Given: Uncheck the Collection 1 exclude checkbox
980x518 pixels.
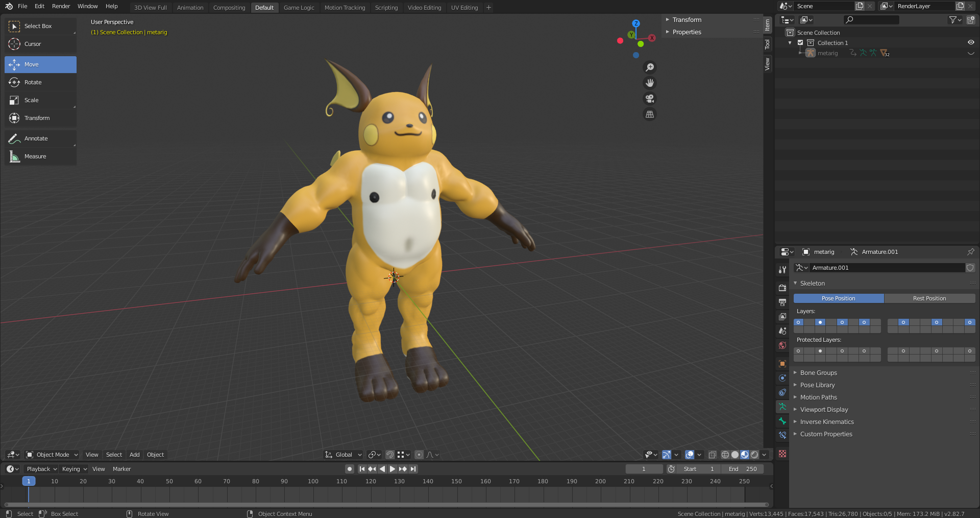Looking at the screenshot, I should point(800,43).
